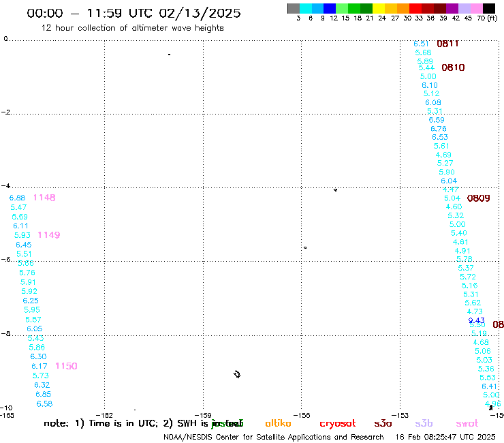Click the dark red 0810 timestamp label
This screenshot has height=443, width=504.
(453, 67)
